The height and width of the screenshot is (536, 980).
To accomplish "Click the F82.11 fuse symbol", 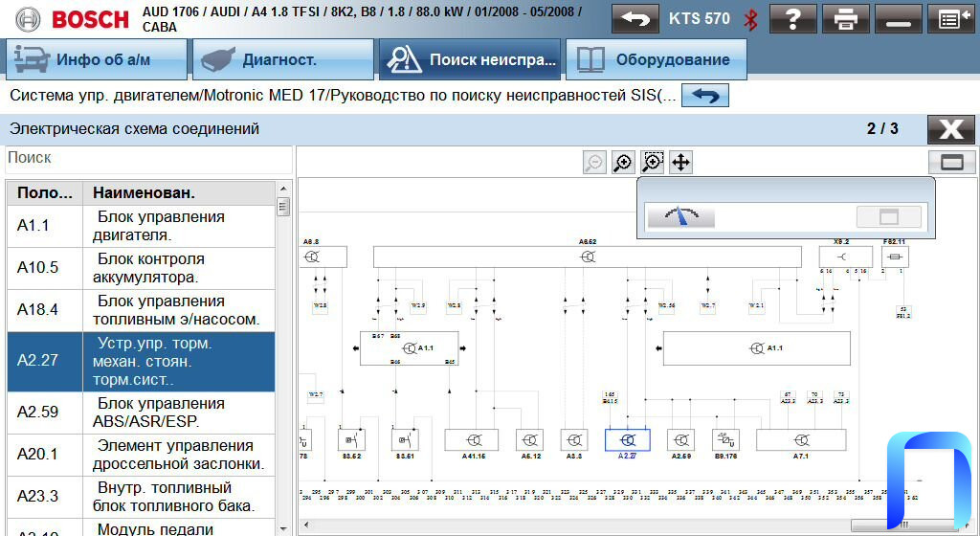I will tap(895, 257).
